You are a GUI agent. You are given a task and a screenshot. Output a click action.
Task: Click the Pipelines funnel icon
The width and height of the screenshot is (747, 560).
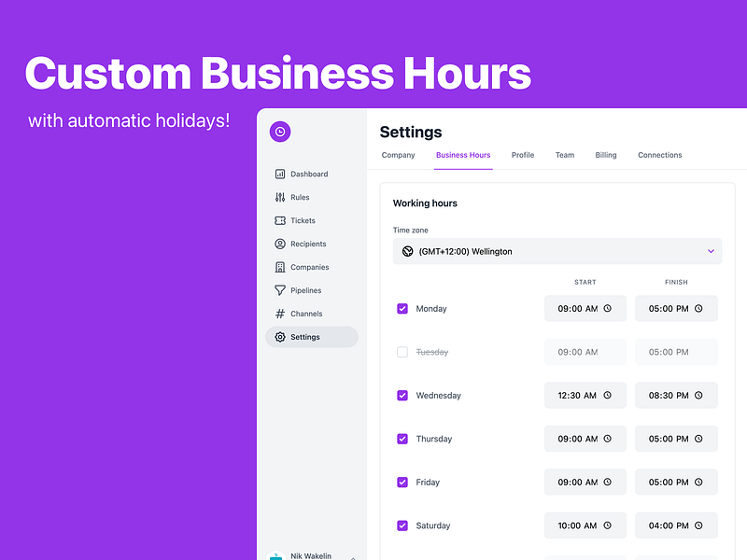tap(280, 290)
